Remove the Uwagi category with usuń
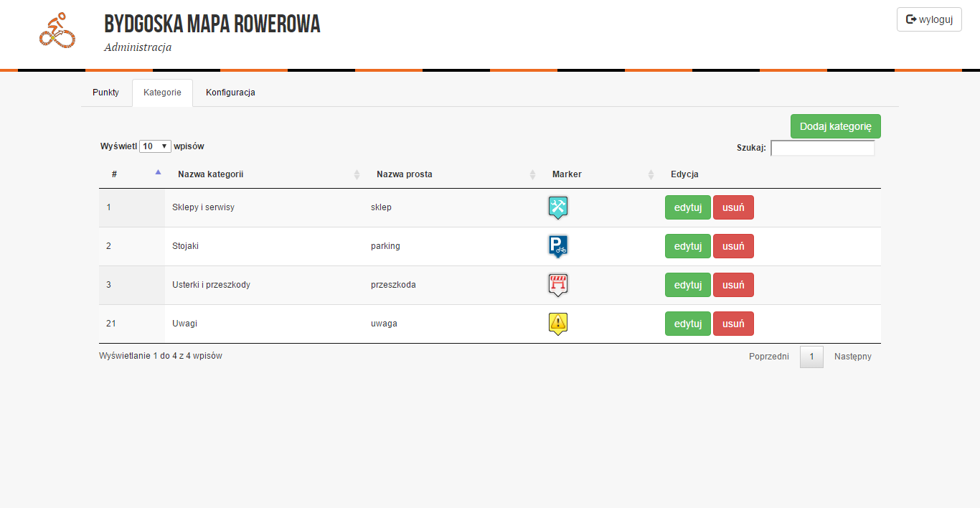The image size is (980, 508). click(732, 324)
